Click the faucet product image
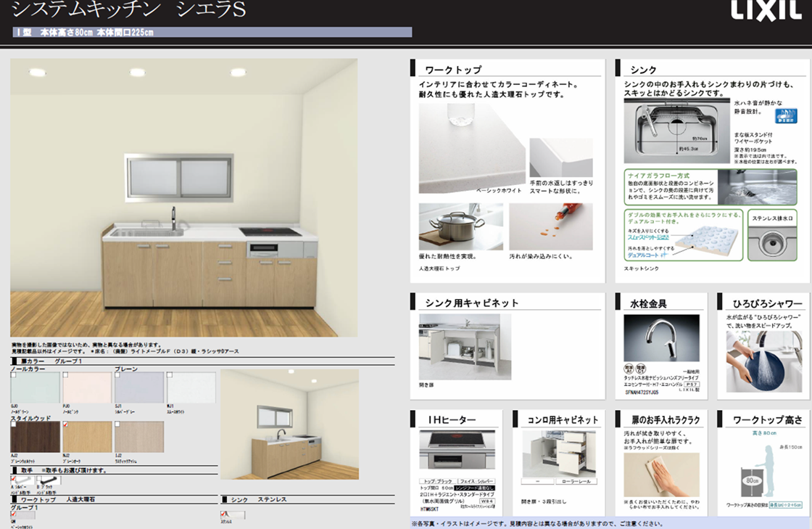Screen dimensions: 812x529 coord(661,338)
